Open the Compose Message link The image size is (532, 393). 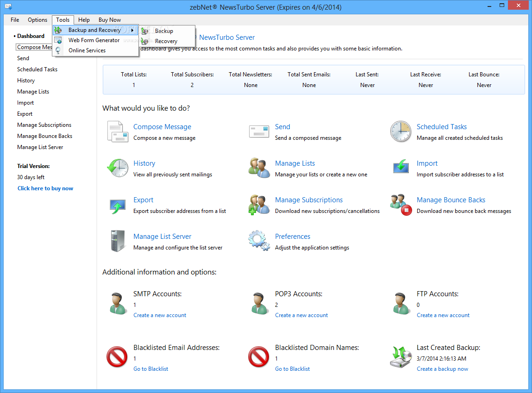point(162,127)
